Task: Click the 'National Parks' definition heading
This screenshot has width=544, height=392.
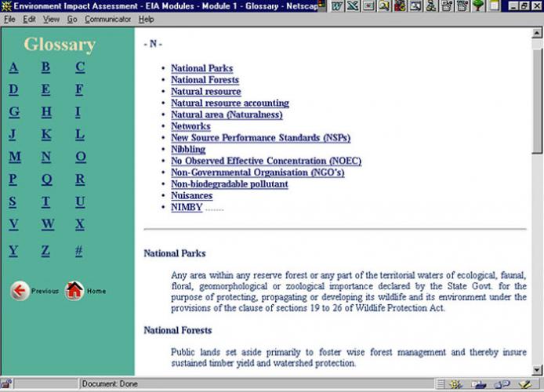Action: pyautogui.click(x=175, y=253)
